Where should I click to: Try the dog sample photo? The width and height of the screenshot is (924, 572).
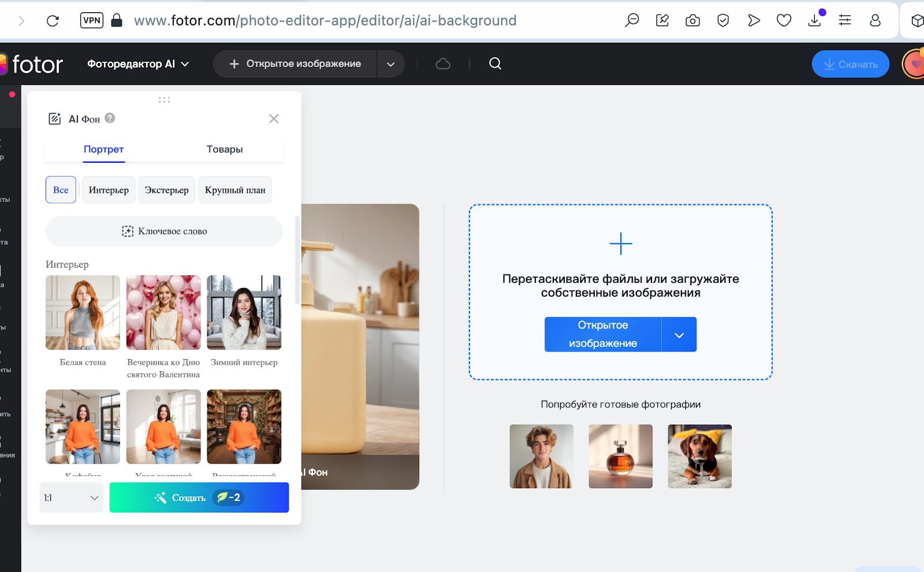pyautogui.click(x=700, y=457)
